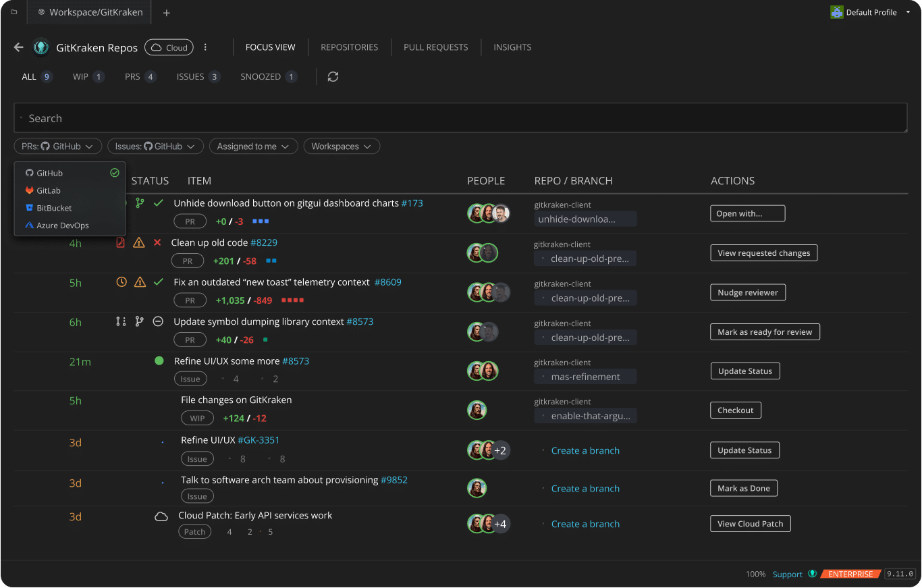The height and width of the screenshot is (588, 922).
Task: Select the Workspace/GitKraken tab
Action: tap(89, 12)
